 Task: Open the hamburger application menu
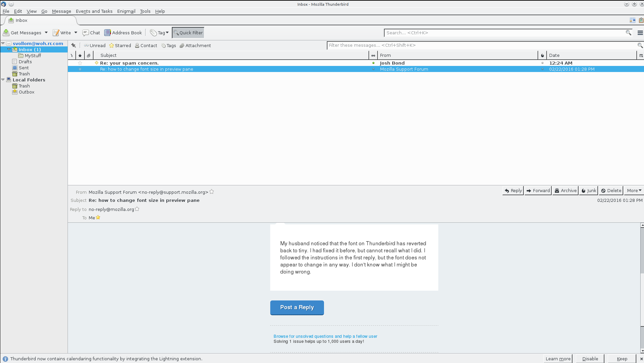point(640,33)
